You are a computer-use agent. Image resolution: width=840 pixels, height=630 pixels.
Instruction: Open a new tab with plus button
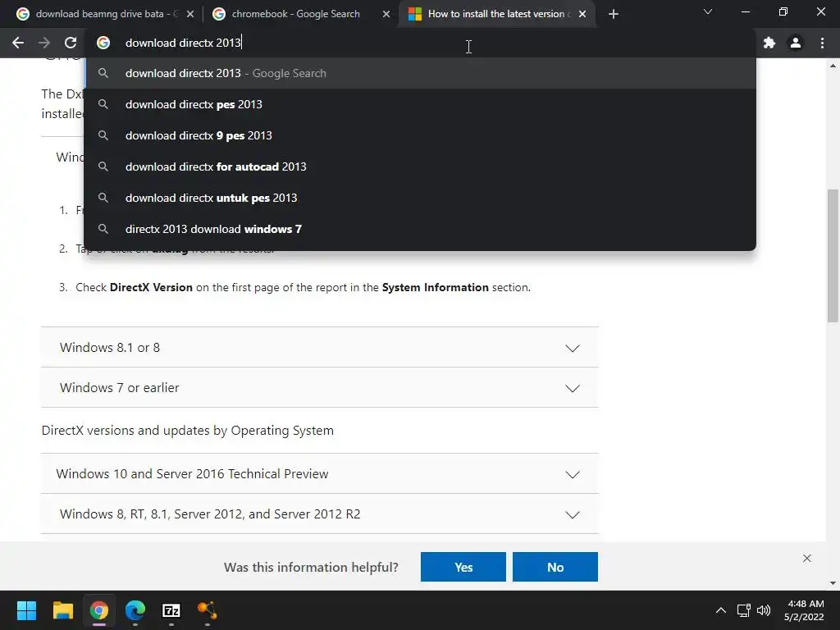tap(614, 14)
